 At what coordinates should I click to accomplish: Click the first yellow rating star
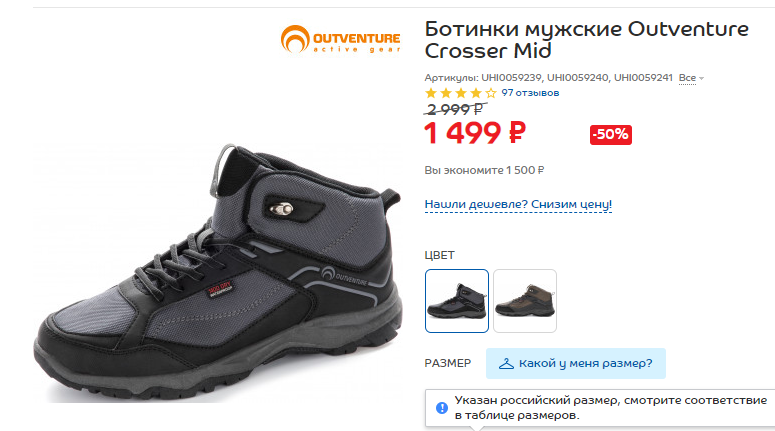[x=431, y=93]
